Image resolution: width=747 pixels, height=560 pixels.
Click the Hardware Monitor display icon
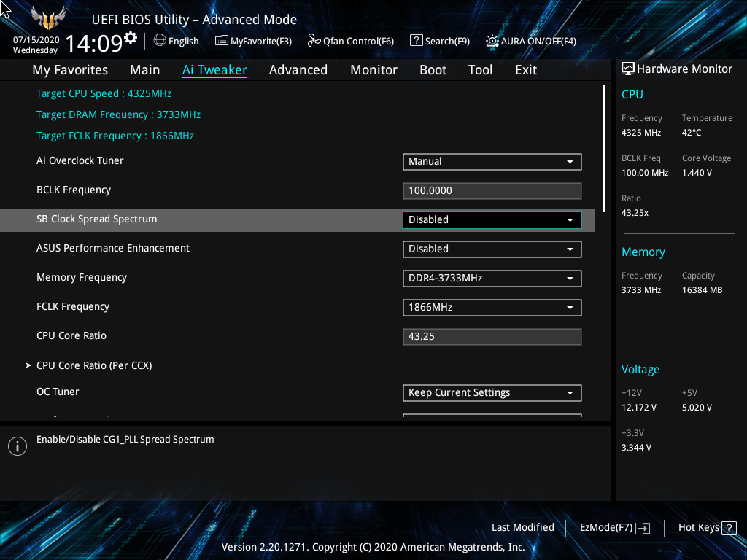pyautogui.click(x=628, y=69)
